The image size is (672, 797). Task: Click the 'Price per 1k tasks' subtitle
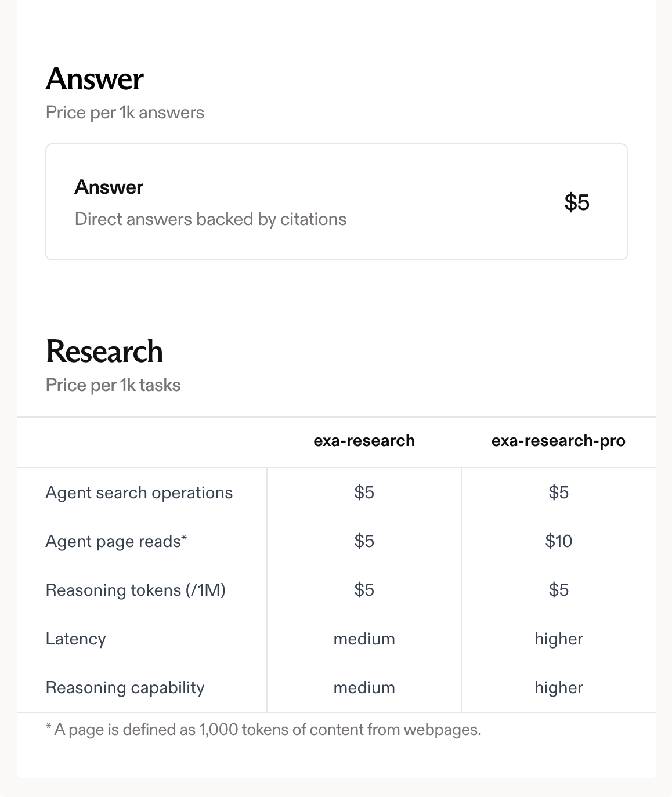pos(113,385)
